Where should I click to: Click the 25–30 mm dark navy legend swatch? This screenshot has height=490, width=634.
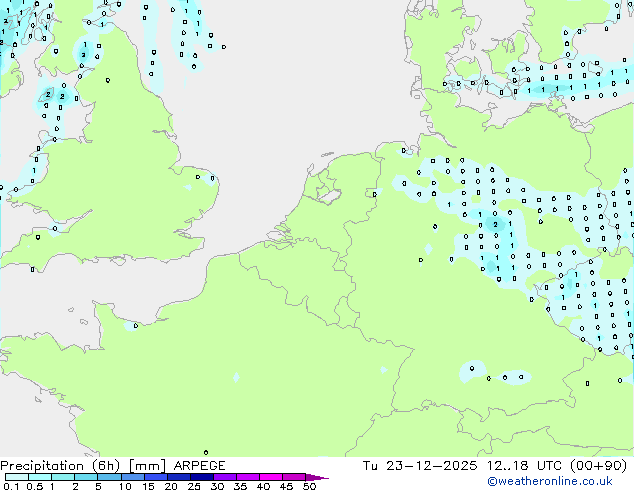pos(201,477)
